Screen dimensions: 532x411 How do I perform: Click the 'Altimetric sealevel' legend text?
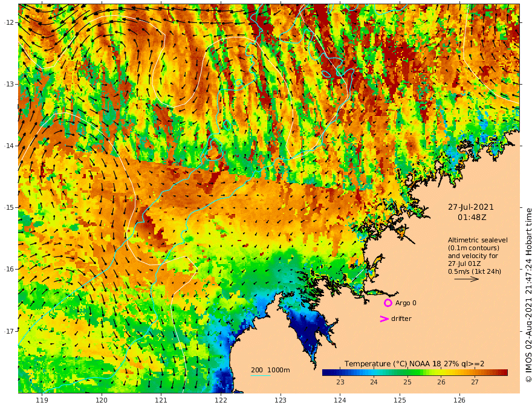478,240
